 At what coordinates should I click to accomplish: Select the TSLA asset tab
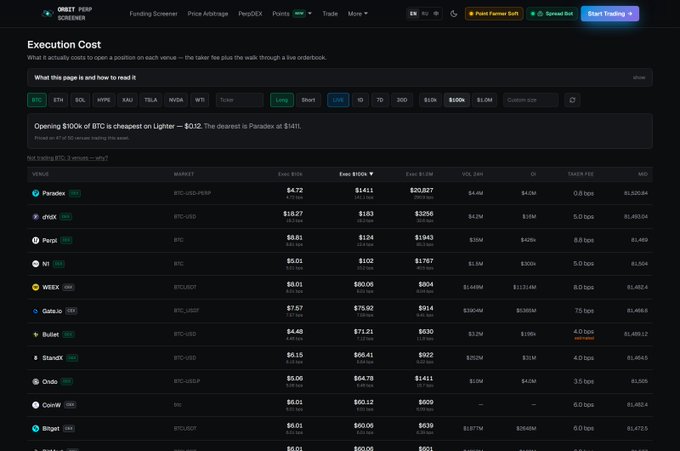[151, 100]
